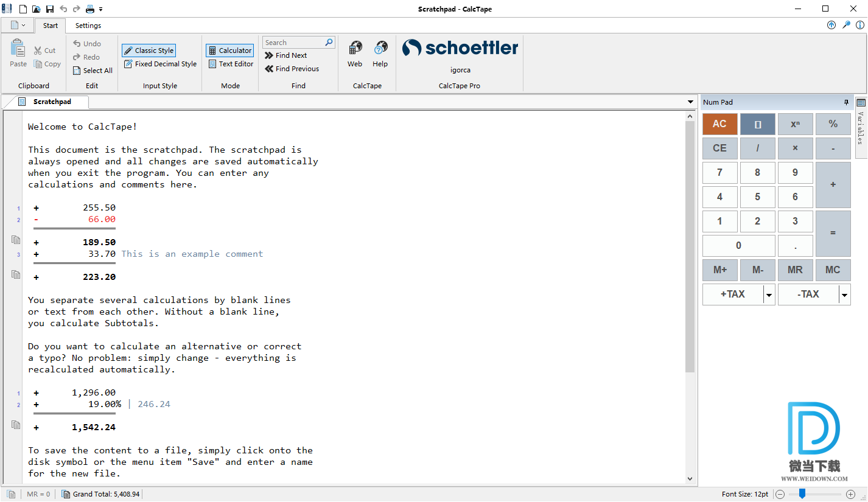Click the equals = button on Num Pad
Image resolution: width=868 pixels, height=502 pixels.
(833, 234)
